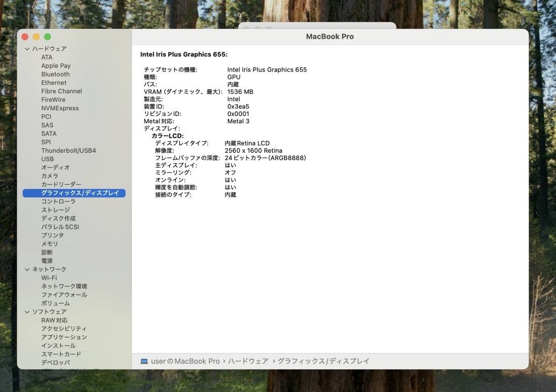Open Wi-Fi under ネットワーク
Image resolution: width=556 pixels, height=392 pixels.
point(49,278)
